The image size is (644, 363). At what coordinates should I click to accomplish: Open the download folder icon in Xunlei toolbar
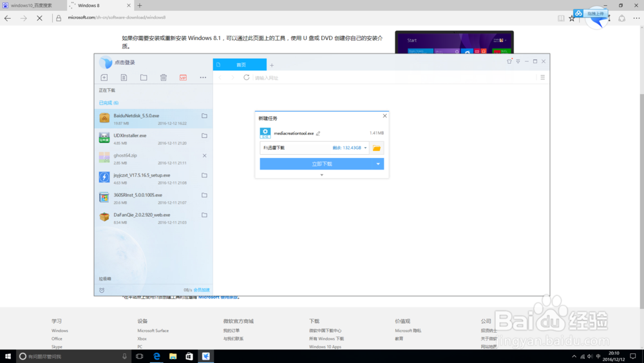click(144, 78)
